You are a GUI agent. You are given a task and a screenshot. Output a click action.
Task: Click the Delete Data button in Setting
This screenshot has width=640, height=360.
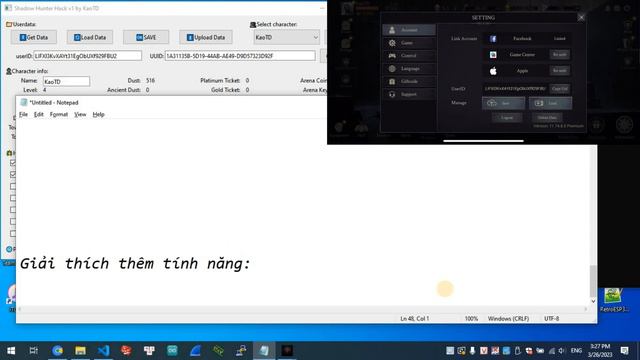pyautogui.click(x=547, y=118)
